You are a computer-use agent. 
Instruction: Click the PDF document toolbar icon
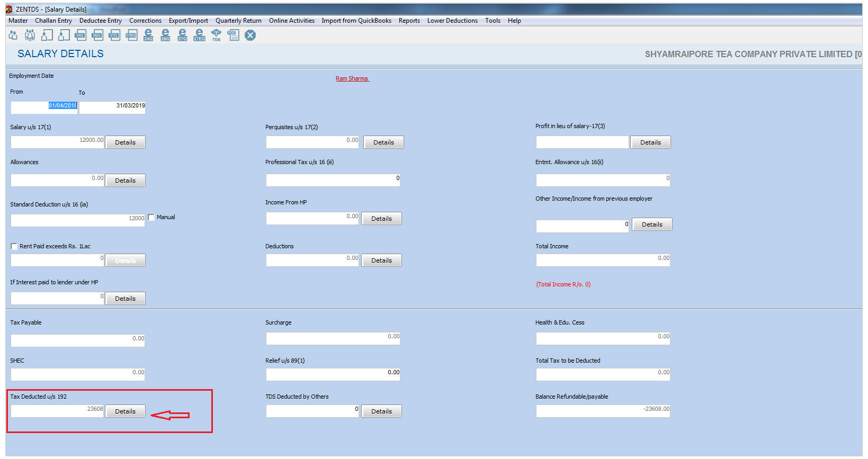coord(233,35)
